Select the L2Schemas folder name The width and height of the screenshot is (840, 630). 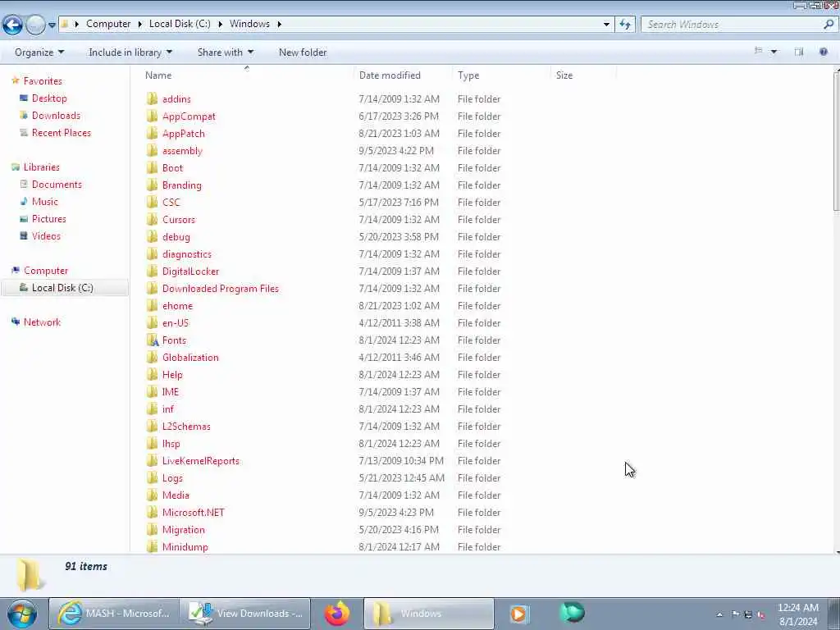[x=186, y=427]
